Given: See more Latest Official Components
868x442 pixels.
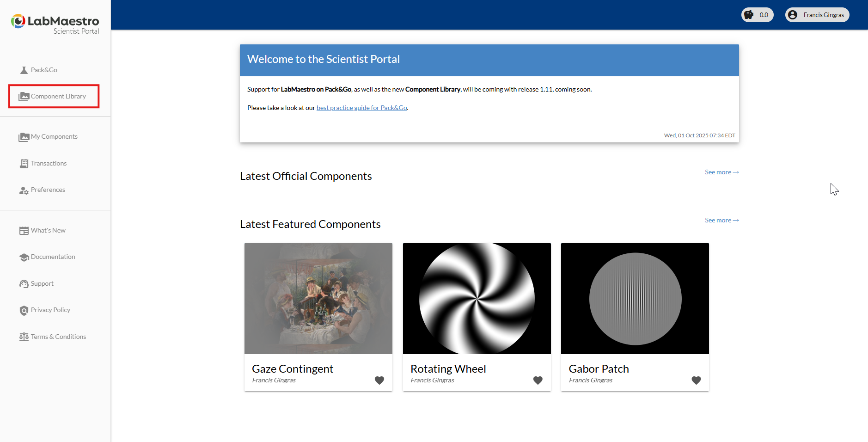Looking at the screenshot, I should tap(721, 172).
